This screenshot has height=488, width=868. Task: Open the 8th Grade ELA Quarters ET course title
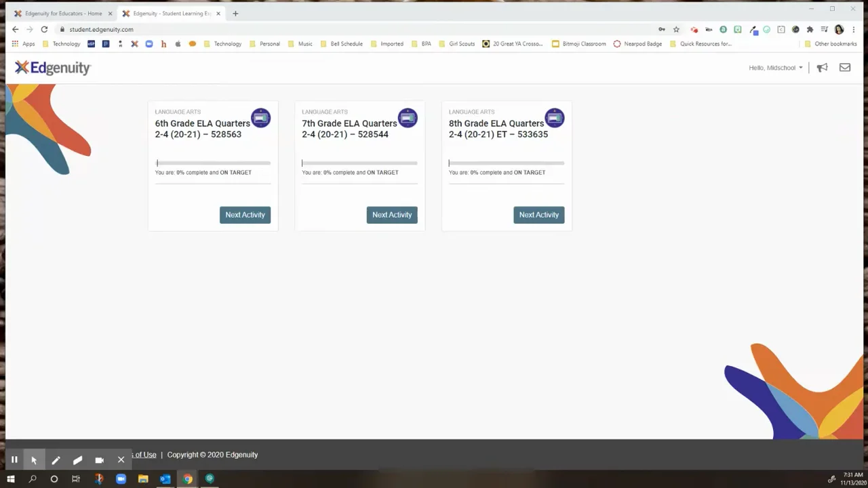pyautogui.click(x=498, y=129)
